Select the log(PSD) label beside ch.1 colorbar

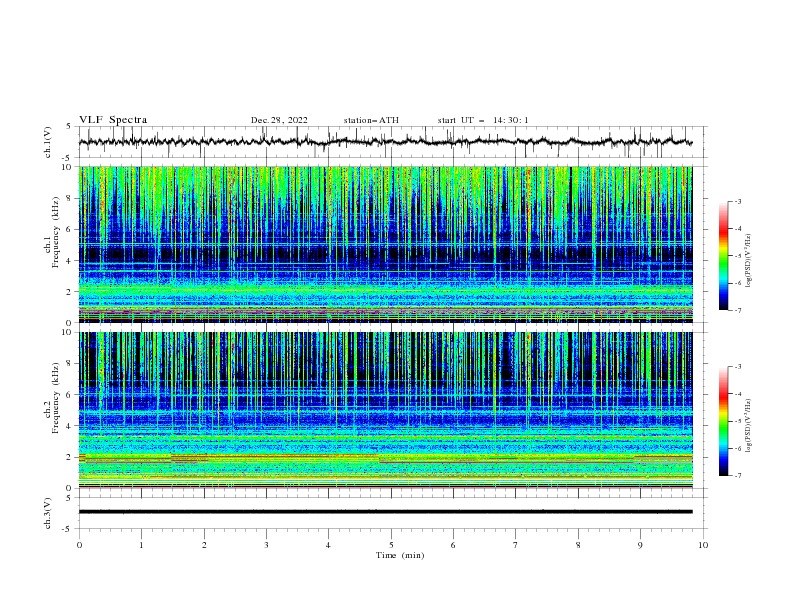(749, 259)
